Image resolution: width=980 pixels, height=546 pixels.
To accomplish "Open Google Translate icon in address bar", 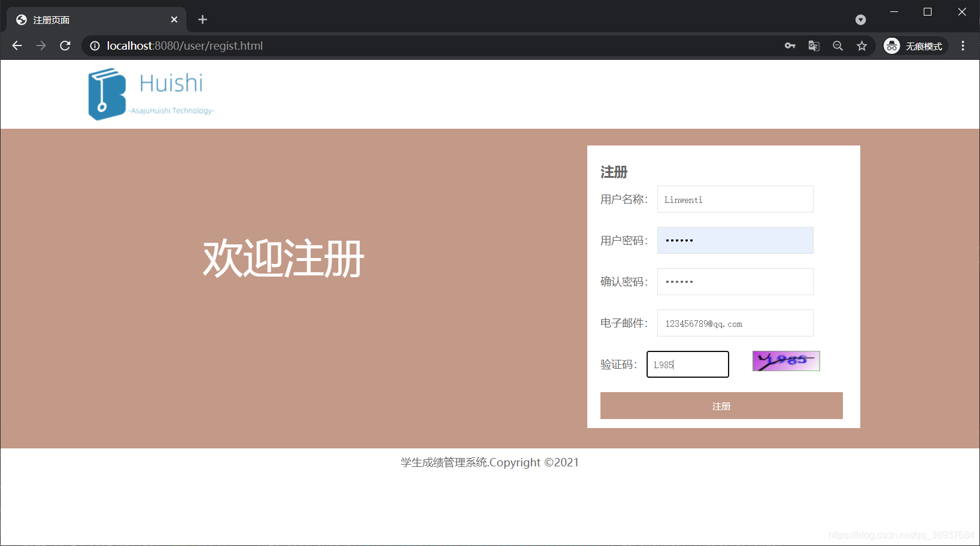I will [x=813, y=45].
